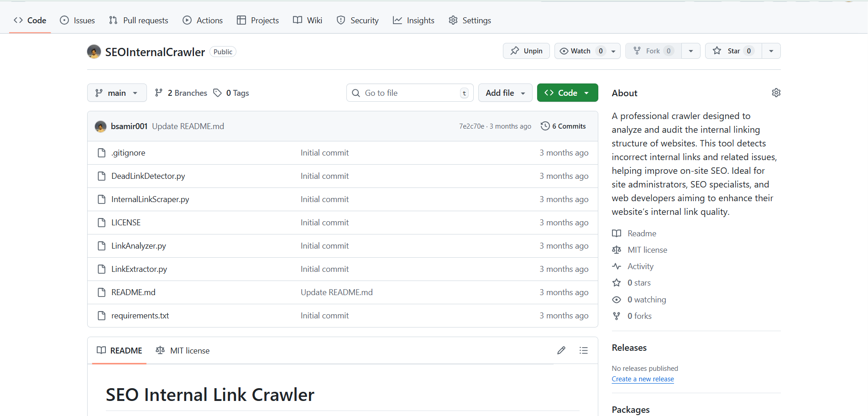
Task: Unpin this repository from profile
Action: pos(526,51)
